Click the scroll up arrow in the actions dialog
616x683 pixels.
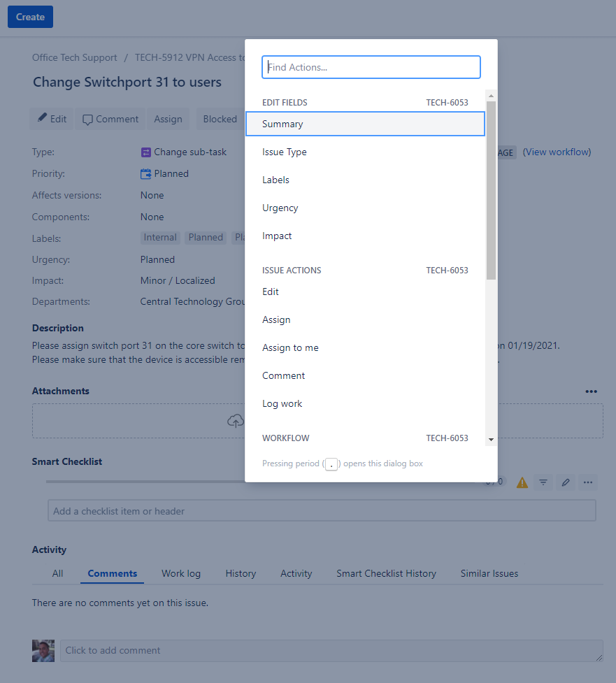491,95
